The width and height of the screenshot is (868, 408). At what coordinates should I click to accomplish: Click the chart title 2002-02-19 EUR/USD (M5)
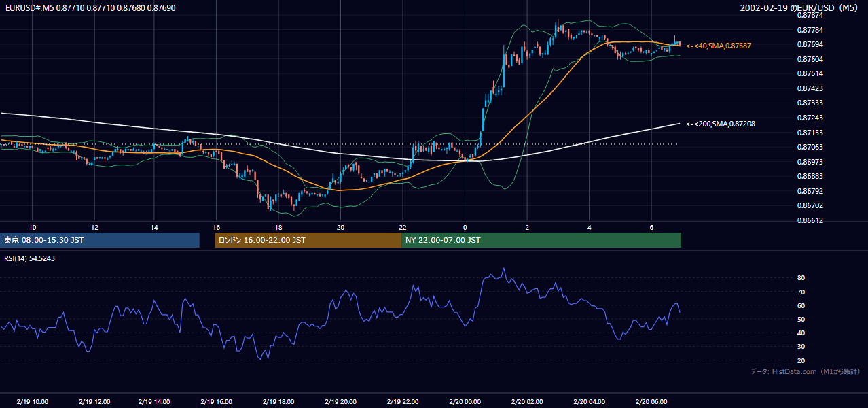tap(799, 7)
